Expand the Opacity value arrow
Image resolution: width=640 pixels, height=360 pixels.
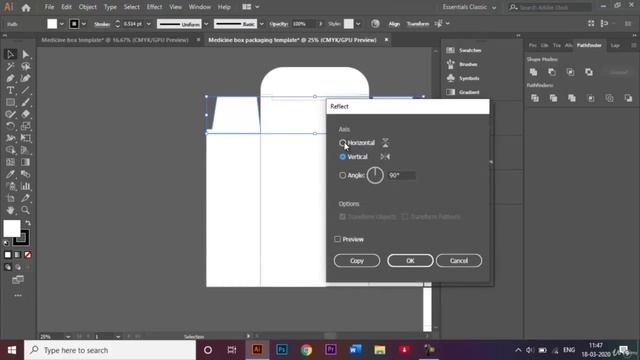[x=321, y=24]
